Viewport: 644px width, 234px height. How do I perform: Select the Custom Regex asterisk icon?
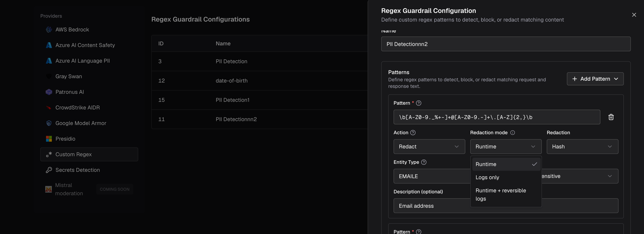pyautogui.click(x=49, y=154)
